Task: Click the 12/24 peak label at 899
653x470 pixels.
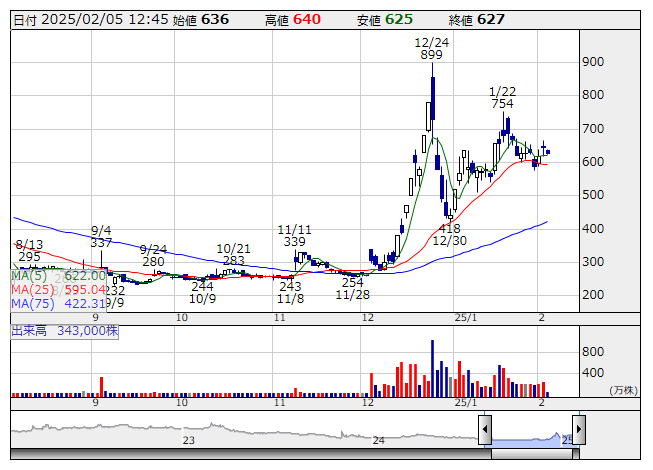Action: point(431,49)
